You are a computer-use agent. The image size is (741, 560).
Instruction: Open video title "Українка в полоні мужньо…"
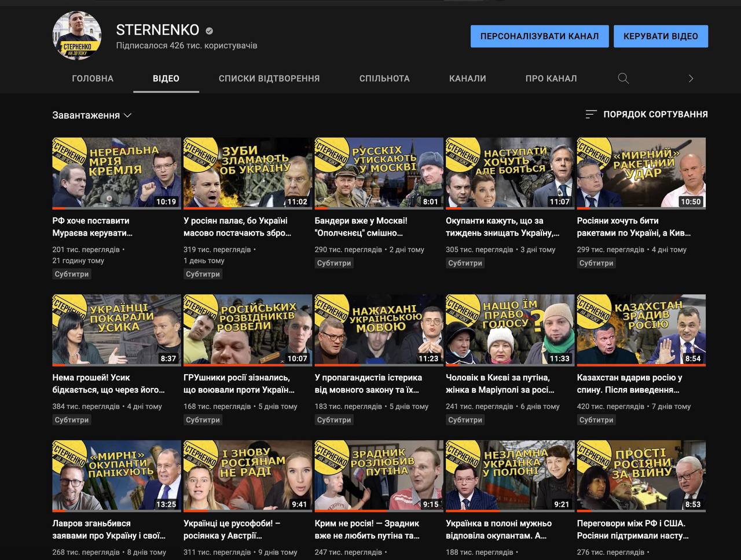[x=498, y=529]
